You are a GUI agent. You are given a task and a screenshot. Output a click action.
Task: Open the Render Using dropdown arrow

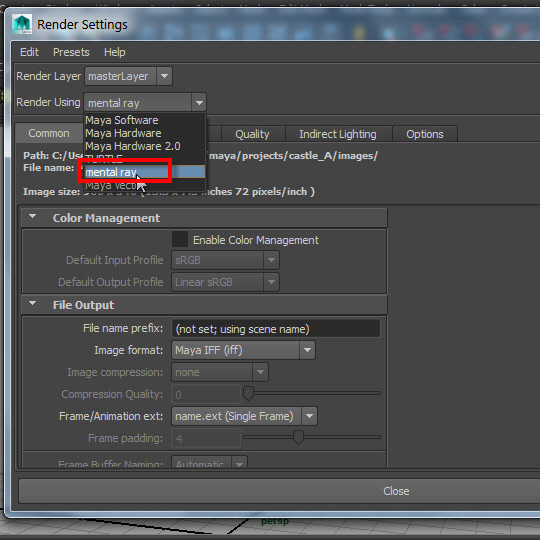[199, 103]
